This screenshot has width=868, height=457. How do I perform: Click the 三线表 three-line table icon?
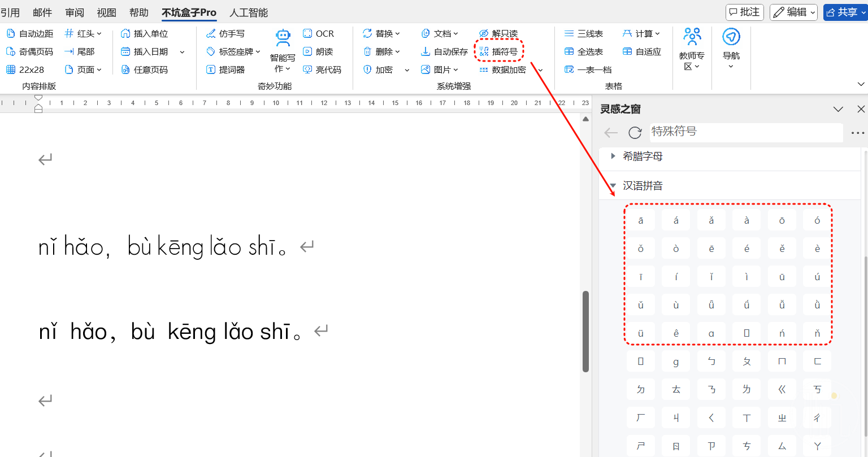pos(569,34)
